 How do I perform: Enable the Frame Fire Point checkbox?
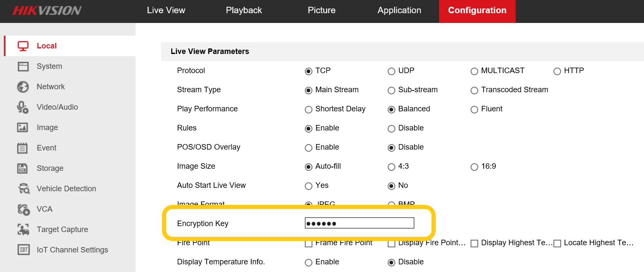click(x=309, y=244)
